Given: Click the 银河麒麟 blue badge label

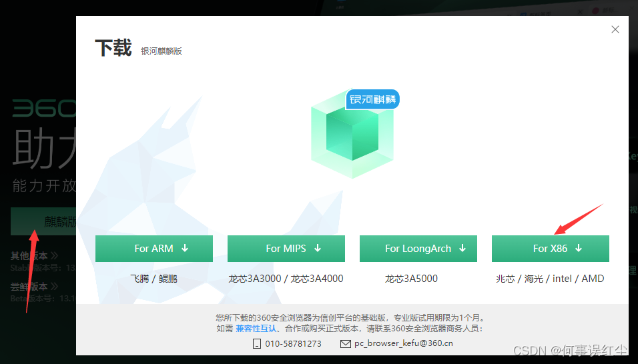Looking at the screenshot, I should (372, 99).
